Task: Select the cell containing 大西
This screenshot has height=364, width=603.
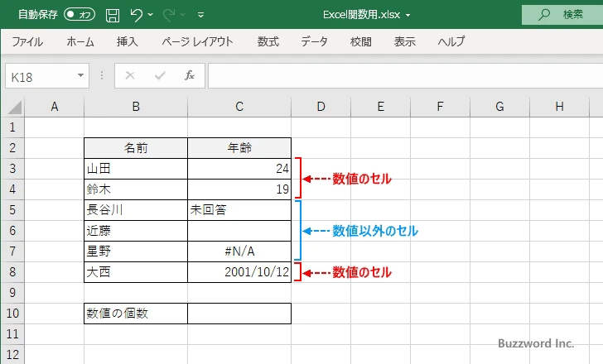Action: click(136, 272)
